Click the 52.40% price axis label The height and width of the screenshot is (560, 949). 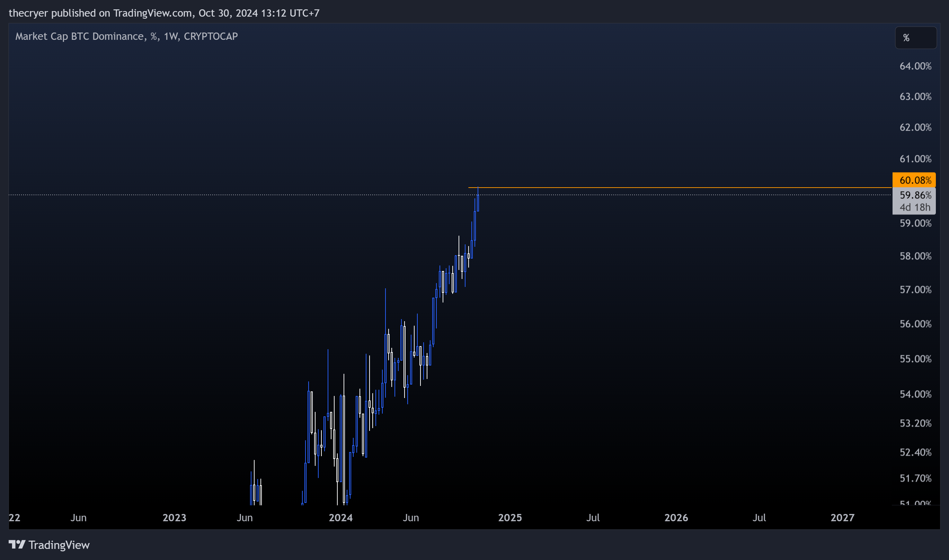pos(915,452)
